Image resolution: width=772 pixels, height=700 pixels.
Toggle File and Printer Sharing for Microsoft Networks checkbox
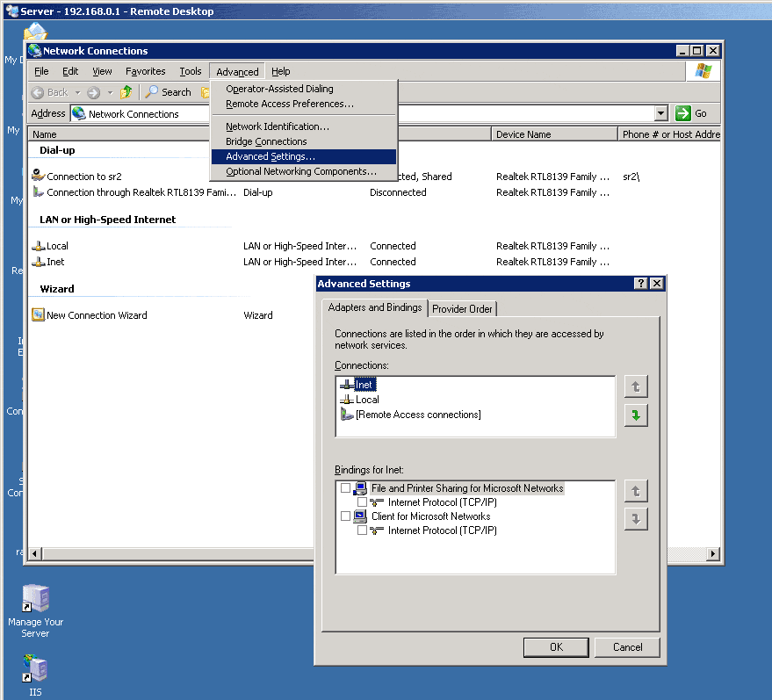[x=345, y=487]
